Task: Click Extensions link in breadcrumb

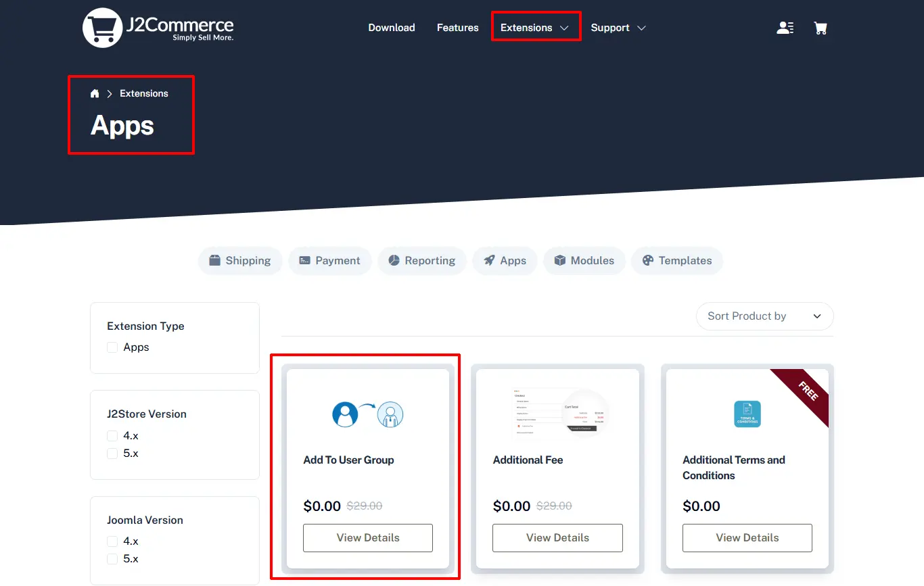Action: (144, 93)
